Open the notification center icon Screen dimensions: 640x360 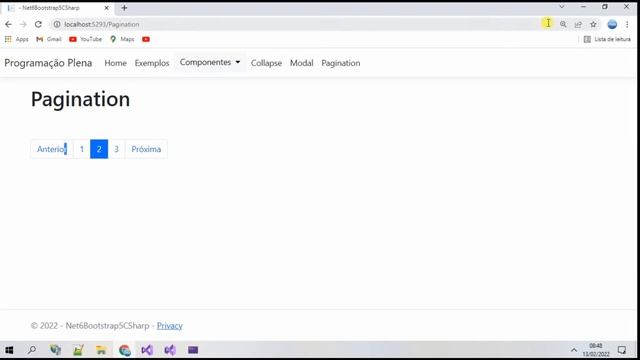pyautogui.click(x=622, y=350)
